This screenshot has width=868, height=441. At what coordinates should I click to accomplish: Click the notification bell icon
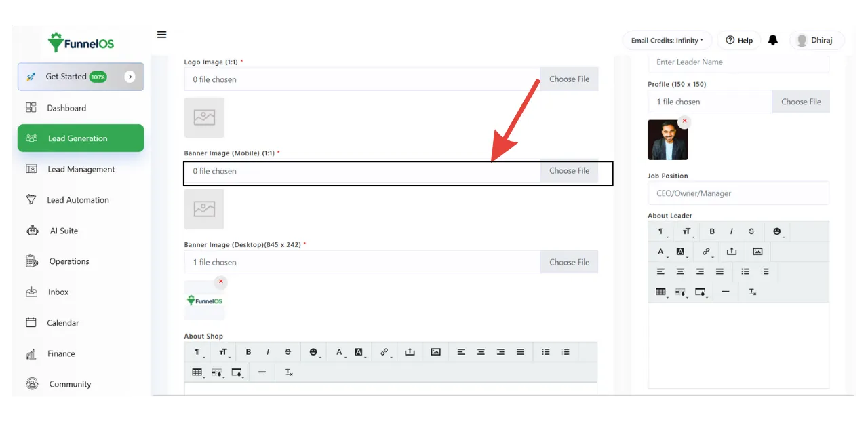tap(772, 41)
